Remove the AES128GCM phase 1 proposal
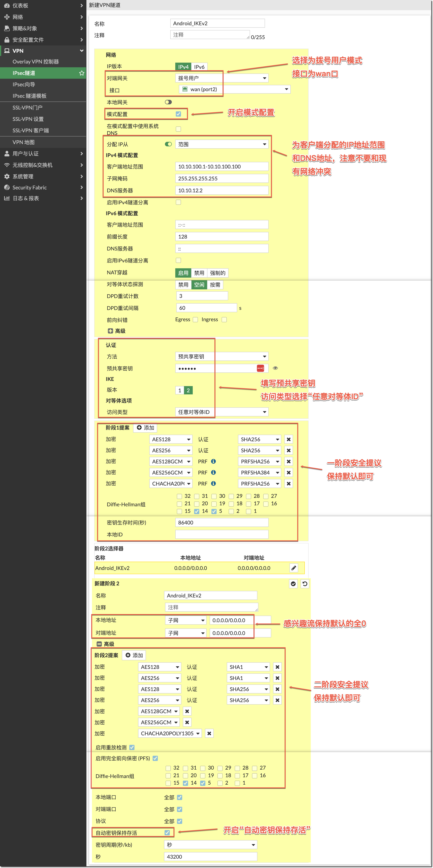Image resolution: width=433 pixels, height=868 pixels. pyautogui.click(x=288, y=461)
